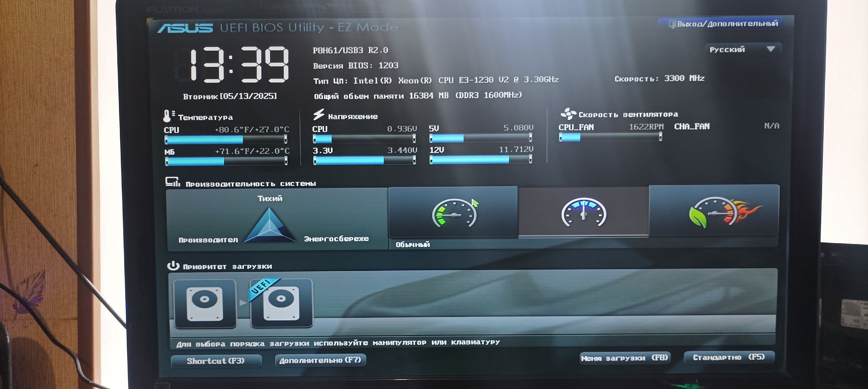Open Дополнительно (F7) advanced mode
The height and width of the screenshot is (389, 868).
click(320, 360)
